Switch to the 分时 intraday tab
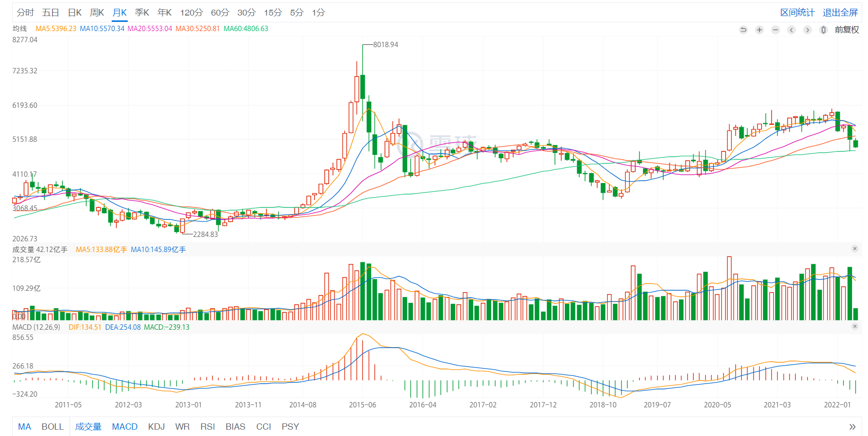 point(25,13)
